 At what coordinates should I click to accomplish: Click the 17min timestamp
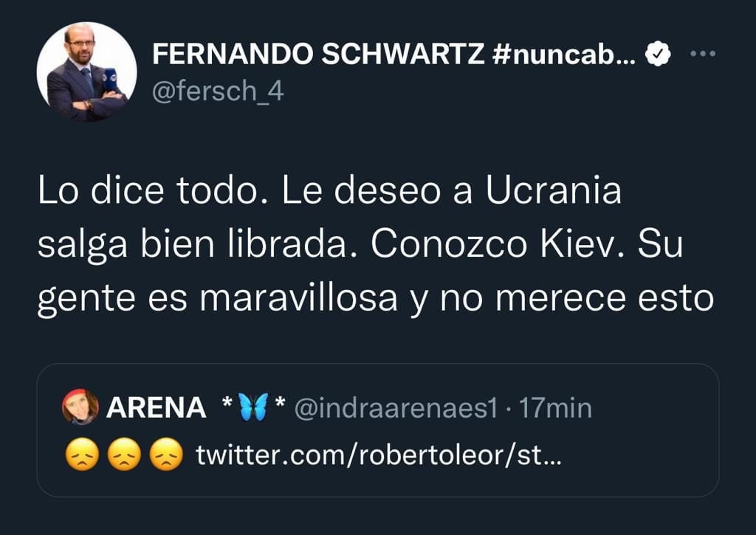(555, 408)
